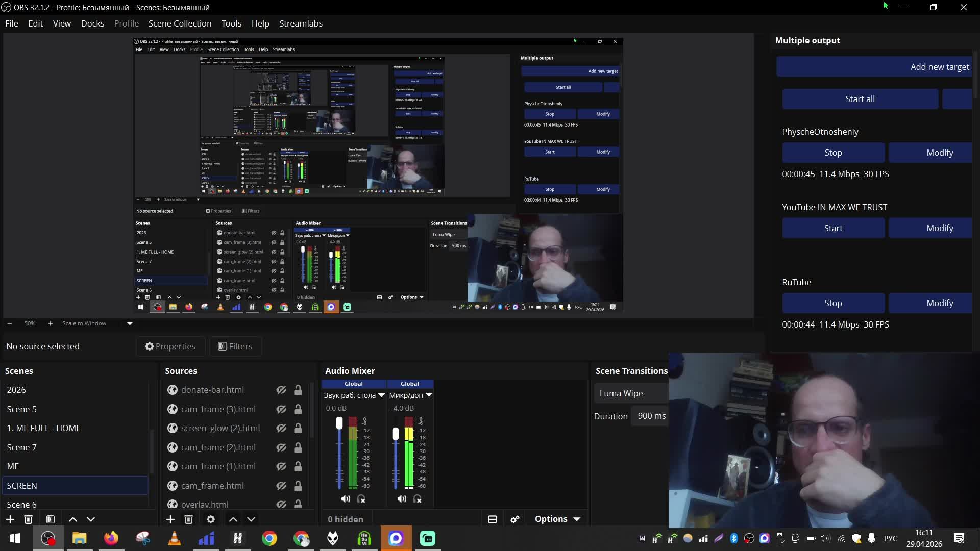Show the screen_glow (2).html source
The height and width of the screenshot is (551, 980).
pos(281,429)
